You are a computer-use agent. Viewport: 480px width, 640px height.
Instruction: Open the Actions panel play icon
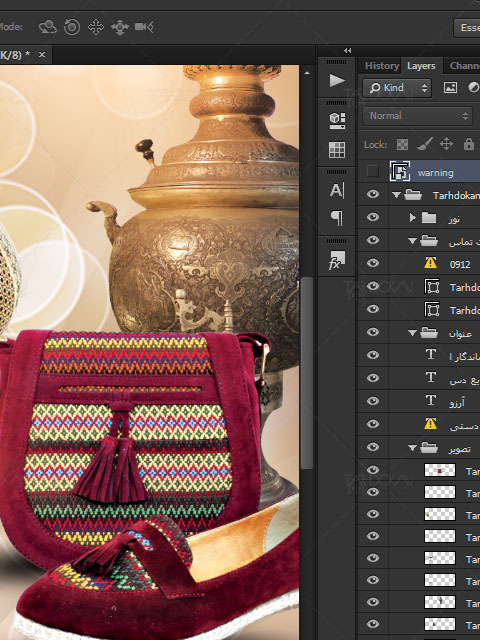337,80
